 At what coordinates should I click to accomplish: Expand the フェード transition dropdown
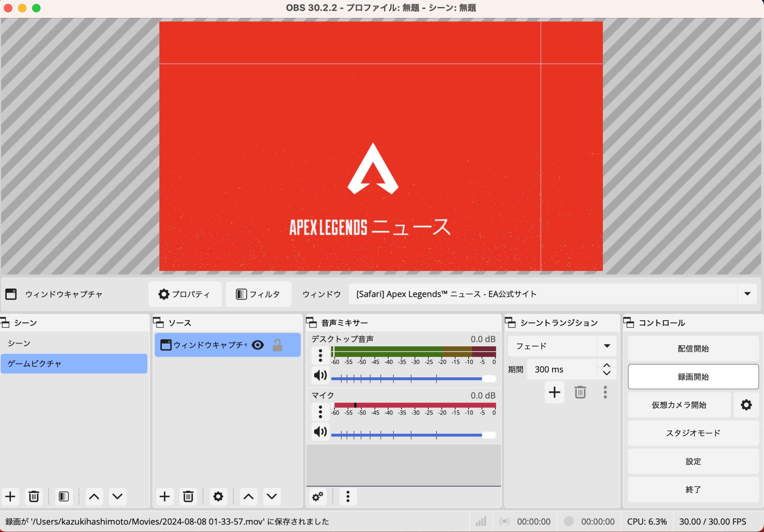[607, 346]
